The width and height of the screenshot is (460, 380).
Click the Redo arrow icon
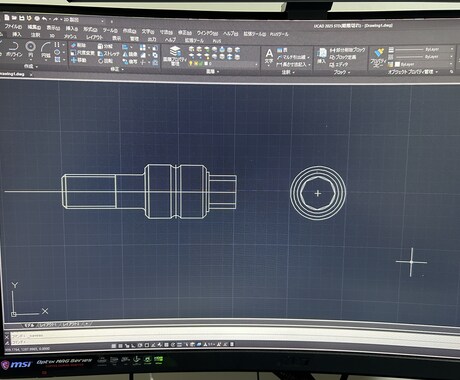pos(55,19)
